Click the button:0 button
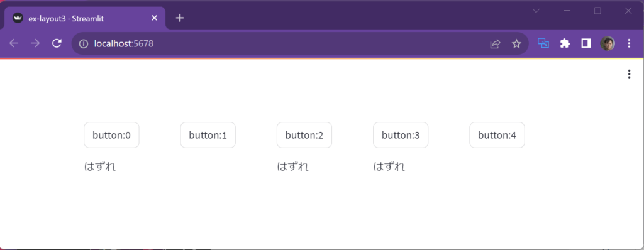Screen dimensions: 644x250 [x=111, y=135]
